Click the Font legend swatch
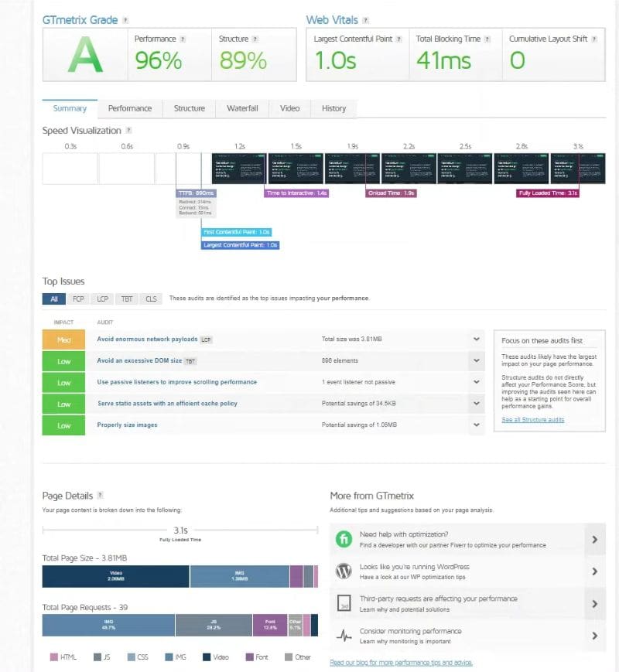Screen dimensions: 619x672 (249, 657)
